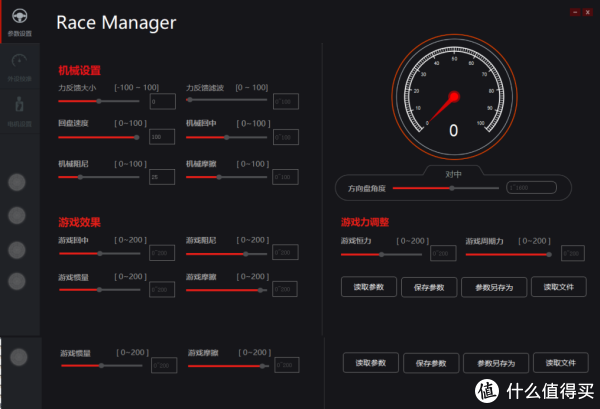Click the 游戏周期力 slider track
Screen dimensions: 600x409
point(509,254)
